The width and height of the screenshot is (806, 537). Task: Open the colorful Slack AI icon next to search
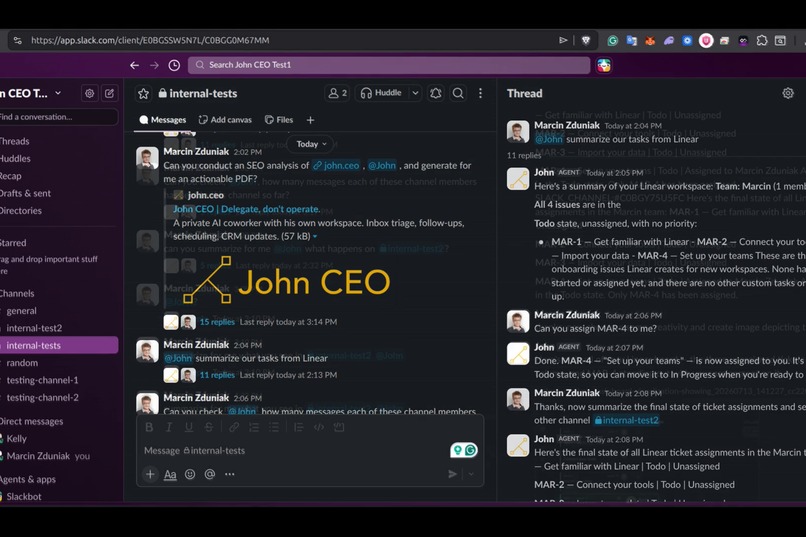pyautogui.click(x=604, y=65)
